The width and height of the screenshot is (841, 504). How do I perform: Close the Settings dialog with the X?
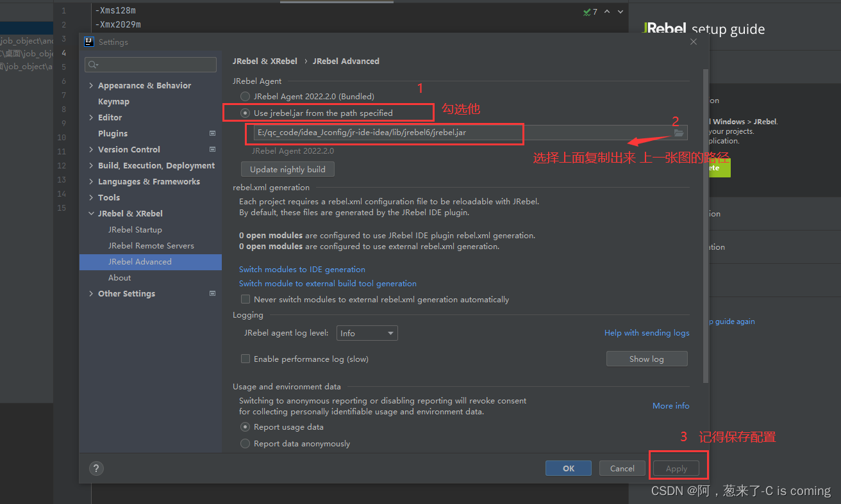(x=693, y=42)
